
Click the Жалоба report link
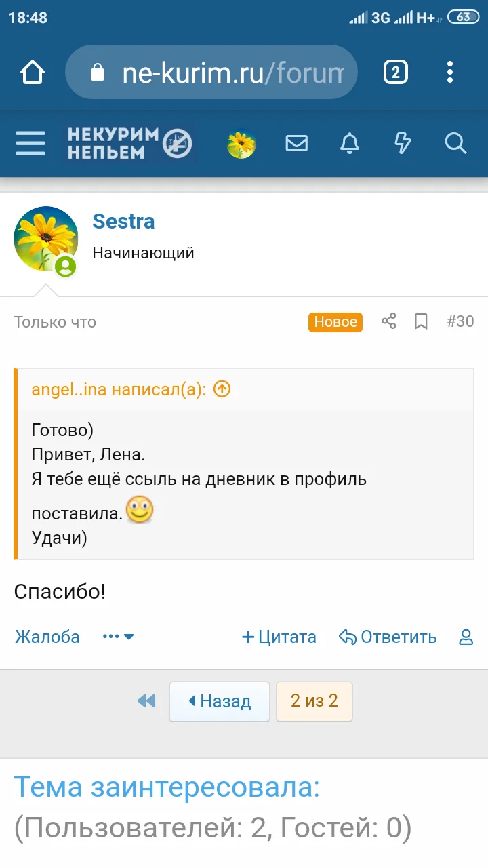pos(47,637)
